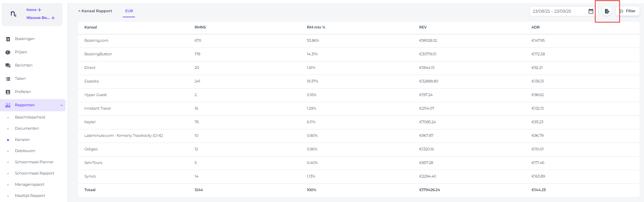
Task: Go to Schoonmaak Planner submenu item
Action: tap(34, 162)
